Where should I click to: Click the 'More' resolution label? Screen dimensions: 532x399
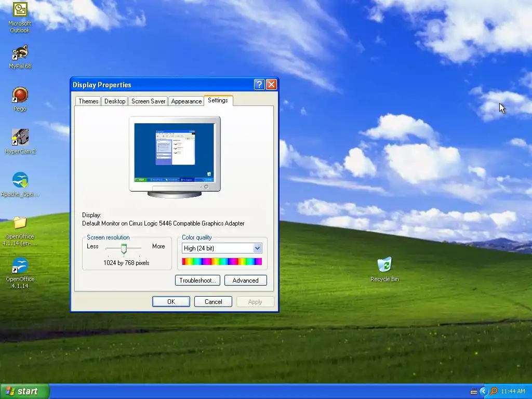158,246
